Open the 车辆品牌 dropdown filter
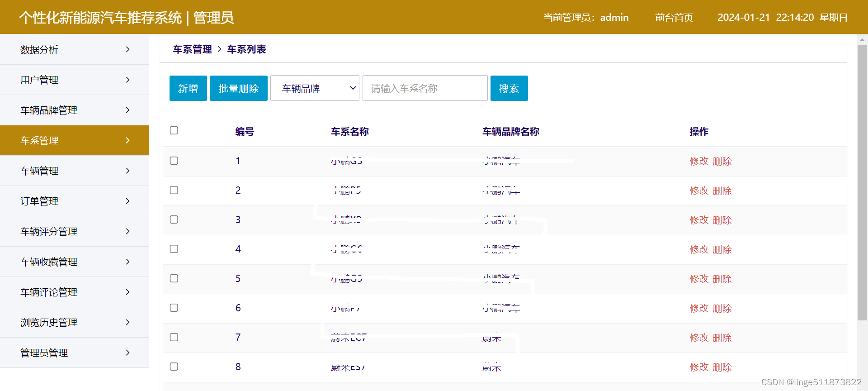 coord(315,88)
